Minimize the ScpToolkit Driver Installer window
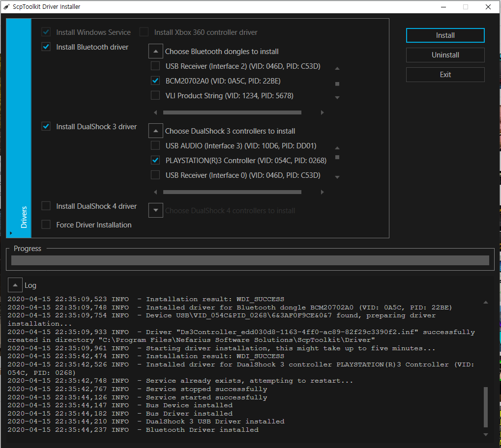The height and width of the screenshot is (448, 501). [x=443, y=7]
